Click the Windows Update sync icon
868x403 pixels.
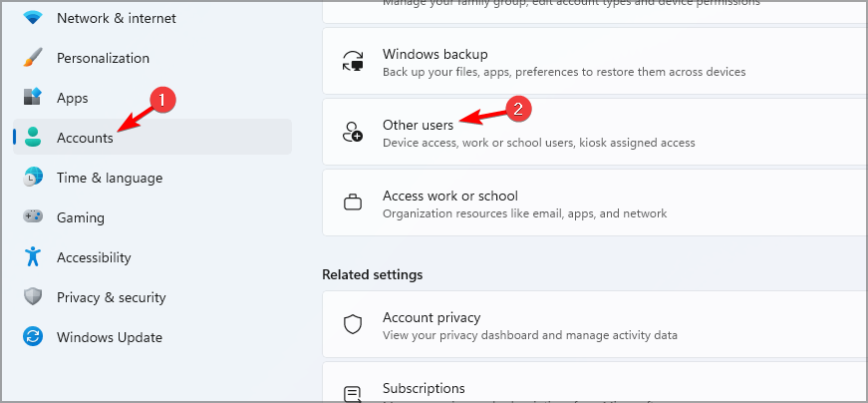pos(33,337)
